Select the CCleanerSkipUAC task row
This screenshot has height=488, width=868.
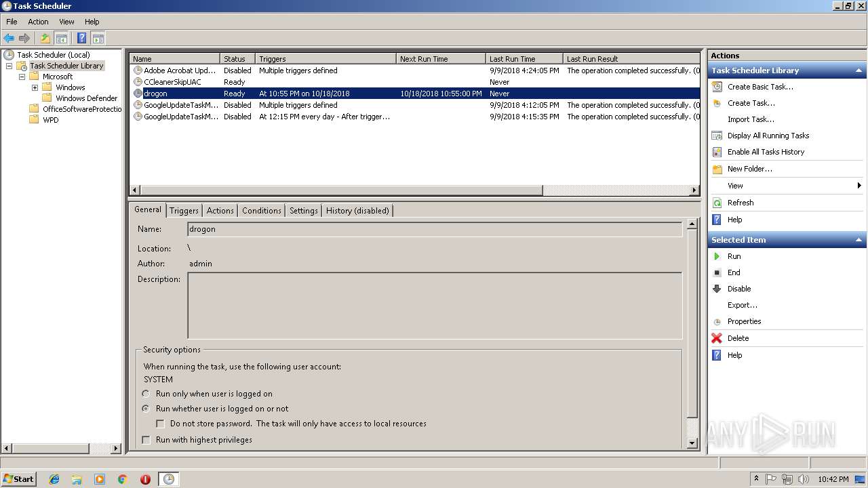(414, 82)
